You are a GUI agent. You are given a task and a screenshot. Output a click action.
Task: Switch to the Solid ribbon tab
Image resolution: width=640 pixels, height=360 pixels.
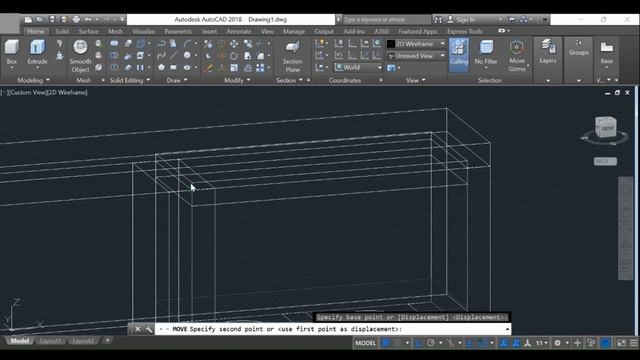coord(62,31)
